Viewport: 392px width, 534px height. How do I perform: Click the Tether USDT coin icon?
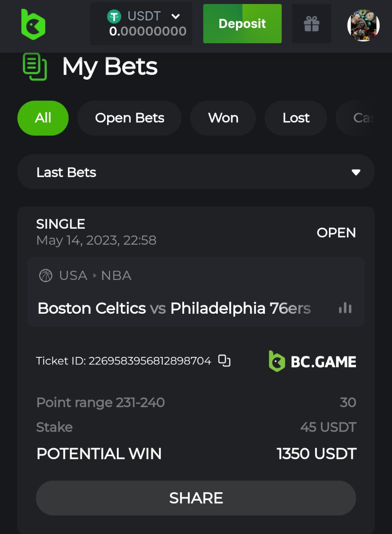114,17
